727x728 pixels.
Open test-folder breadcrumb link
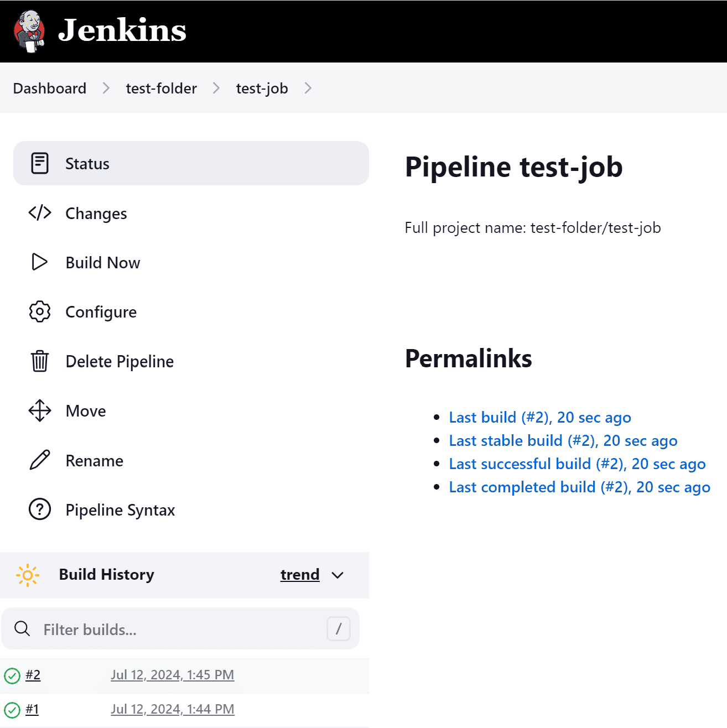161,89
